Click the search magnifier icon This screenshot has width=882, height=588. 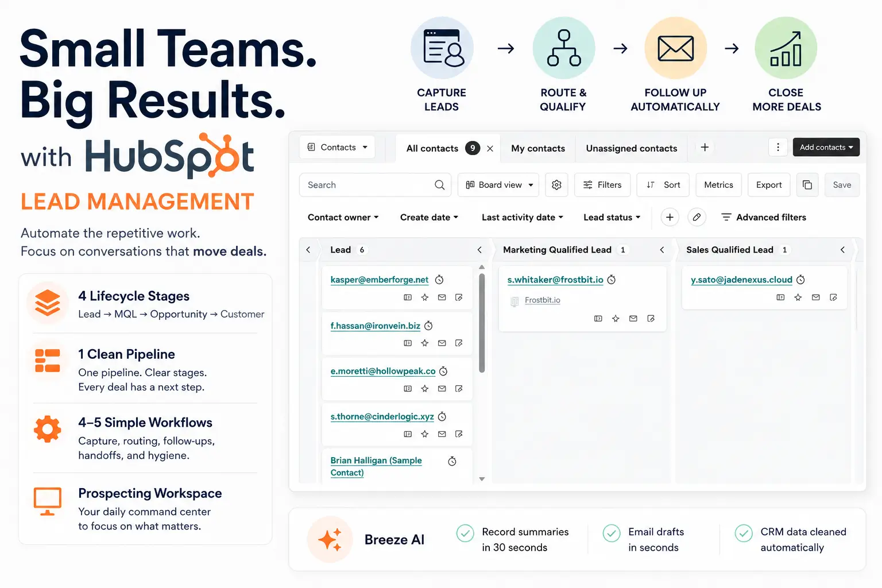(x=440, y=185)
